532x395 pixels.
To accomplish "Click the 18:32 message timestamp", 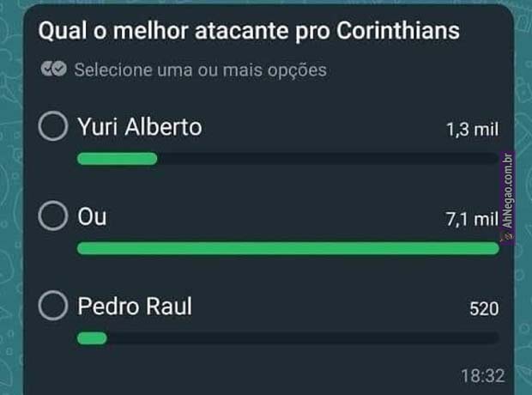I will coord(482,375).
